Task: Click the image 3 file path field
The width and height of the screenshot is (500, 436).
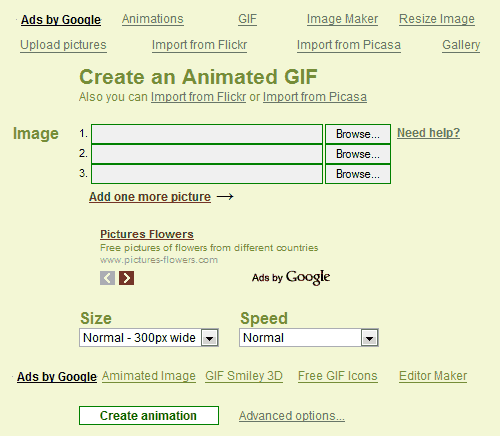Action: pyautogui.click(x=207, y=174)
